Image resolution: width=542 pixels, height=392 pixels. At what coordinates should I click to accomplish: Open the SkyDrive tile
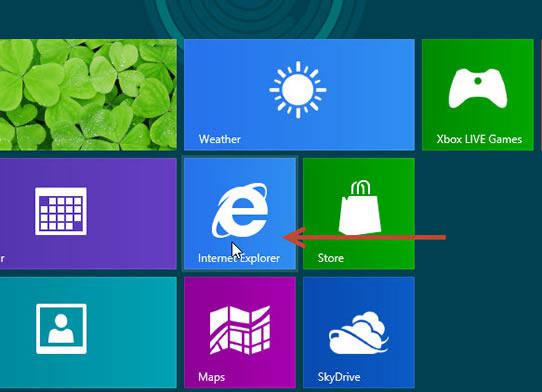pos(359,333)
